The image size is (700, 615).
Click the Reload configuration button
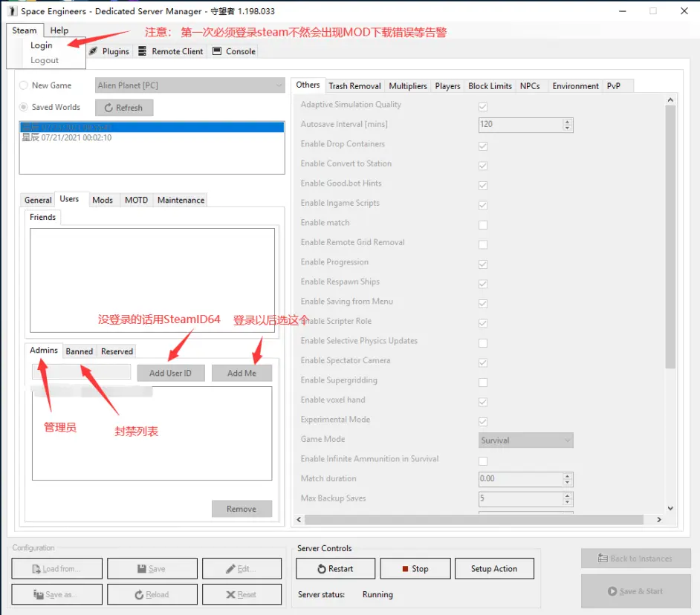coord(152,594)
